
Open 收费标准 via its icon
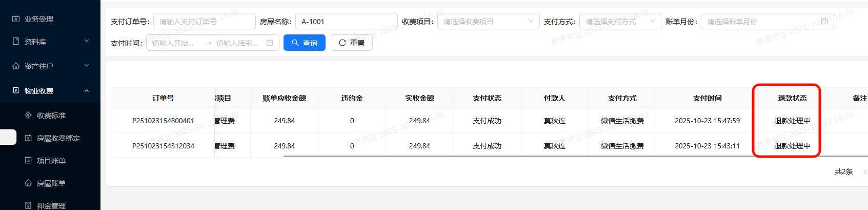tap(28, 115)
